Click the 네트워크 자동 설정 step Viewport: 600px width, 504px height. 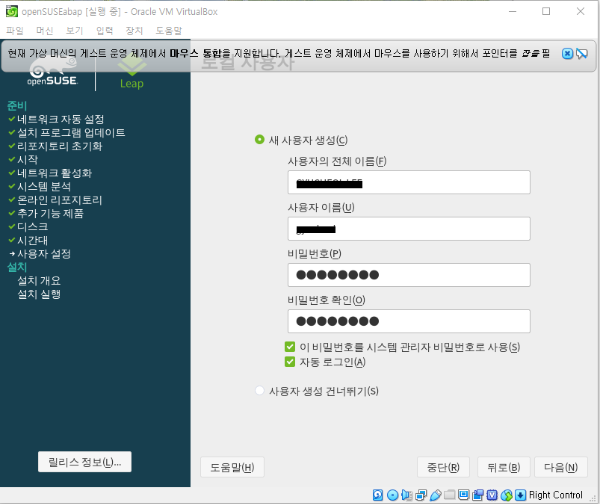point(60,119)
